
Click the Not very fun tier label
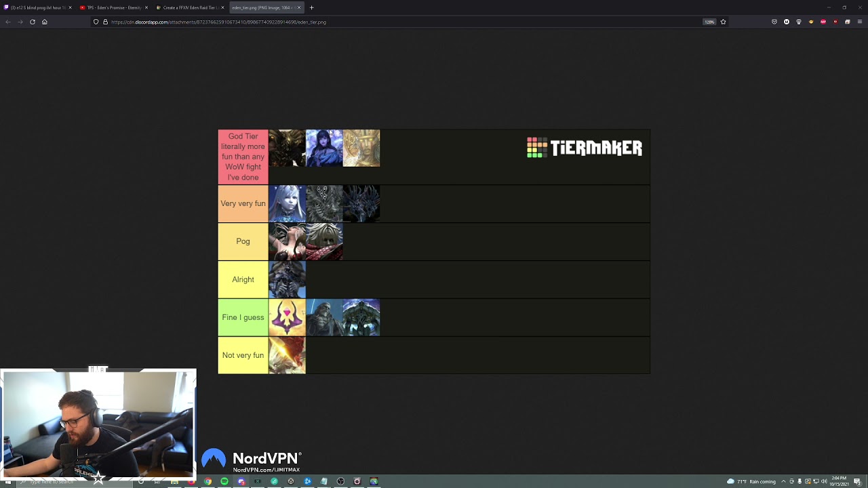(x=243, y=355)
